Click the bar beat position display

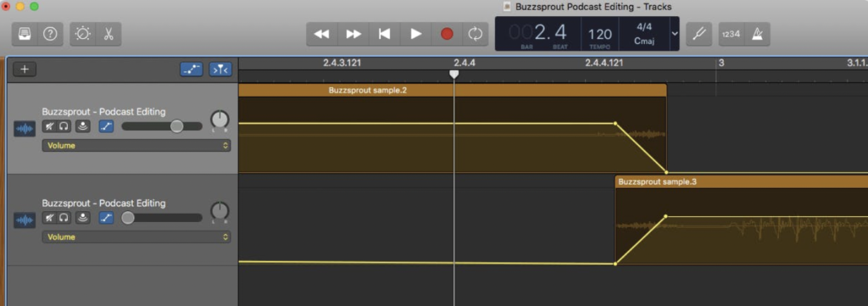point(538,34)
